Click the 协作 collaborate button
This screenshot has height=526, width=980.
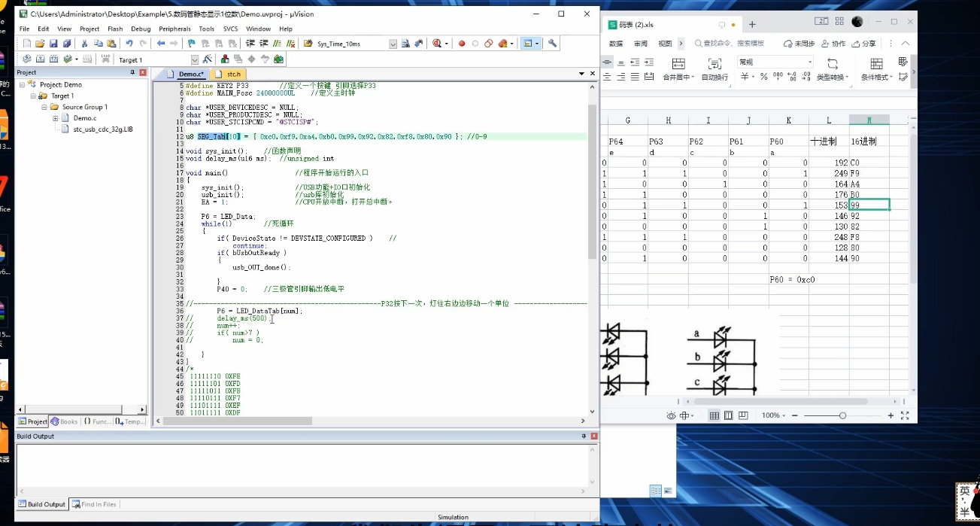coord(834,44)
